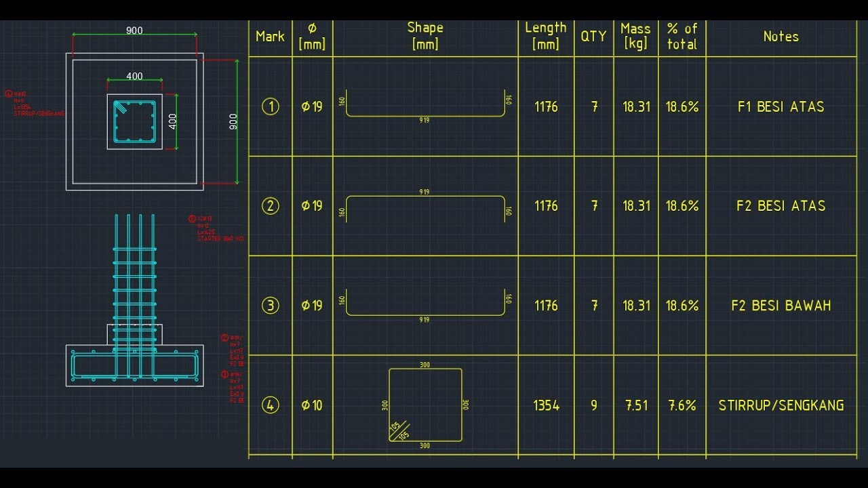Select '18.31' mass in F2 BESI BAWAH row
Screen dimensions: 868x488
[636, 306]
